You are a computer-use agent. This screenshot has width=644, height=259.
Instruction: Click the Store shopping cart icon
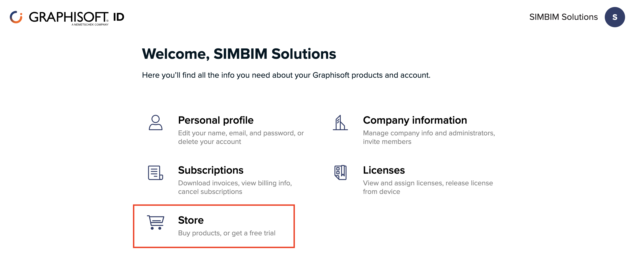point(156,222)
